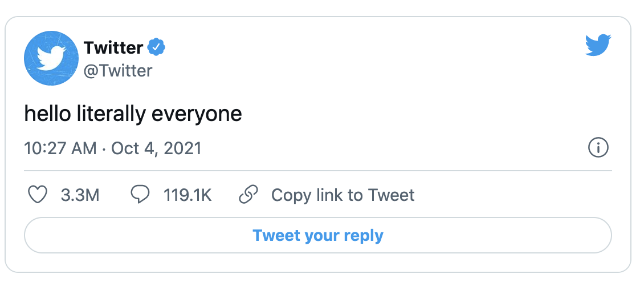This screenshot has width=644, height=282.
Task: Click the Oct 4, 2021 date
Action: click(156, 148)
